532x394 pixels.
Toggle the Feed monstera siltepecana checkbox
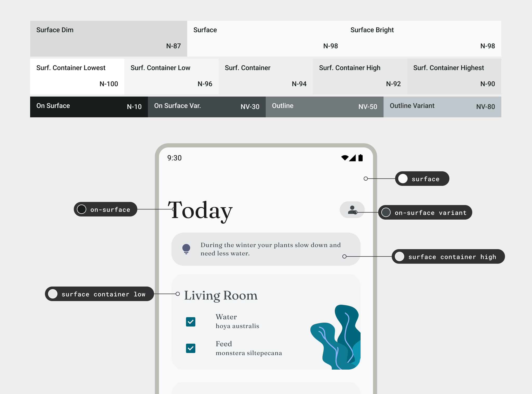pyautogui.click(x=190, y=349)
